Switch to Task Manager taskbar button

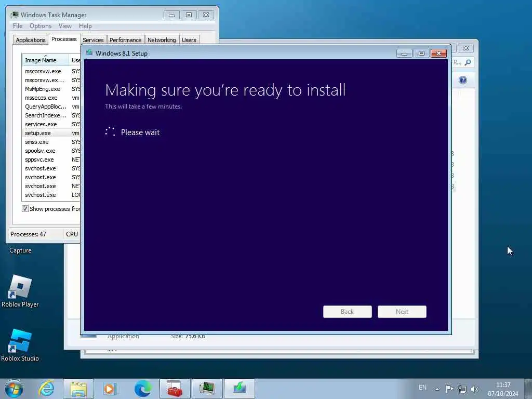click(x=207, y=389)
